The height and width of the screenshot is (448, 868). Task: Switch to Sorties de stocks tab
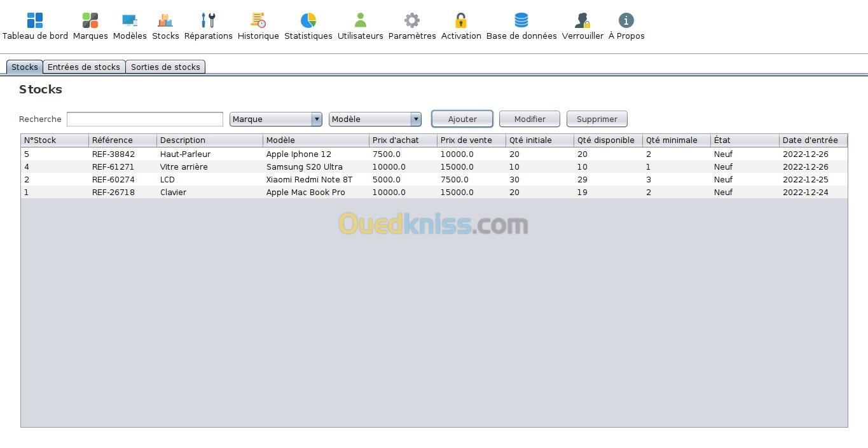[165, 67]
